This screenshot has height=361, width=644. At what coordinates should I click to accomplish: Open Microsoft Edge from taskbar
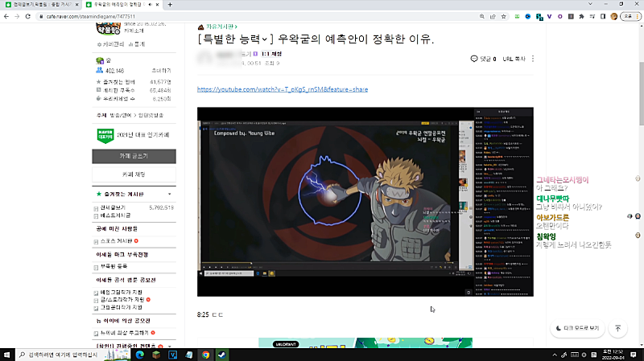[139, 355]
